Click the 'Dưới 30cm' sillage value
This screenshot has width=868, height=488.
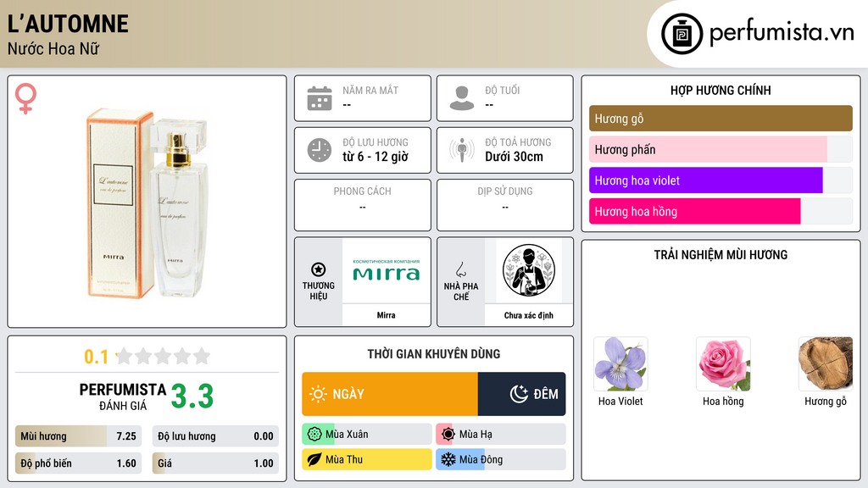pyautogui.click(x=515, y=157)
